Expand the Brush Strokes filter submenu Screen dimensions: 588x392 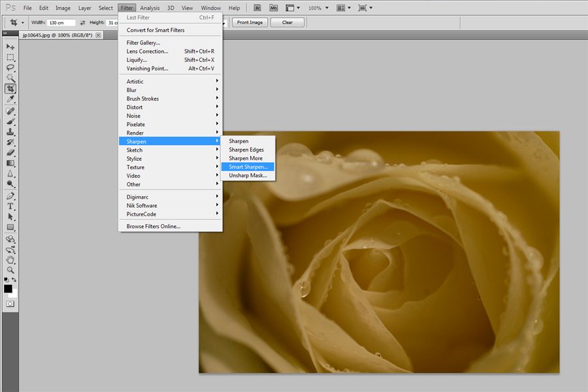(x=171, y=99)
